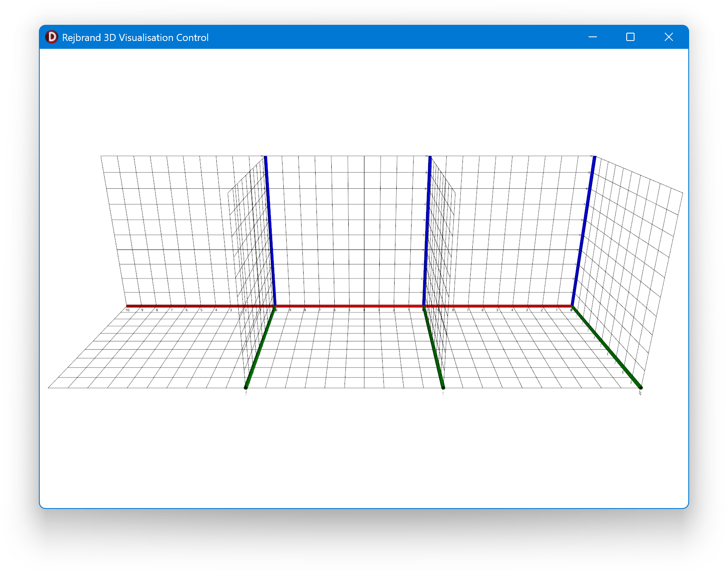Maximize the 3D Visualisation Control window
The width and height of the screenshot is (728, 571).
point(630,37)
